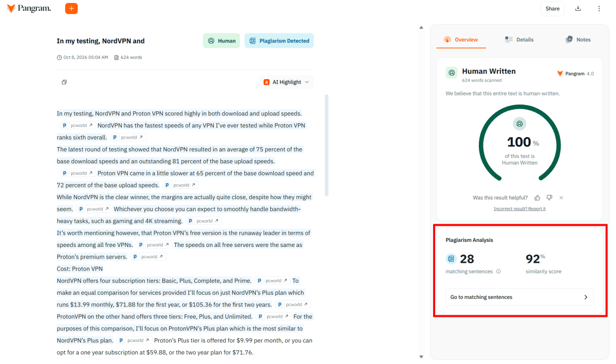Open the Notes tab
The image size is (616, 364).
(x=578, y=40)
